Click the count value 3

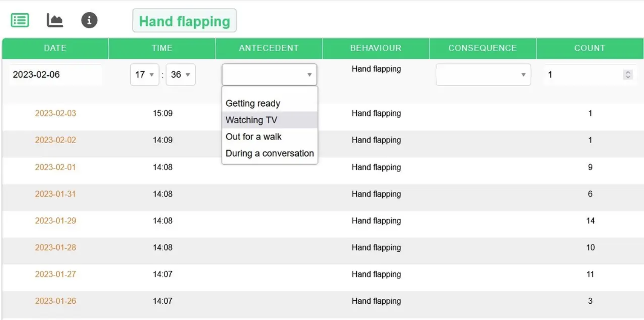pyautogui.click(x=590, y=301)
